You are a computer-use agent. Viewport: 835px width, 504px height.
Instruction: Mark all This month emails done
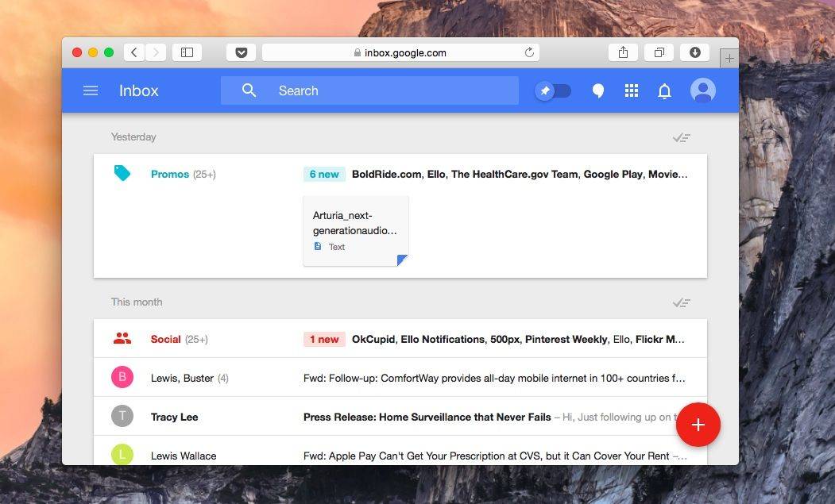pos(681,302)
